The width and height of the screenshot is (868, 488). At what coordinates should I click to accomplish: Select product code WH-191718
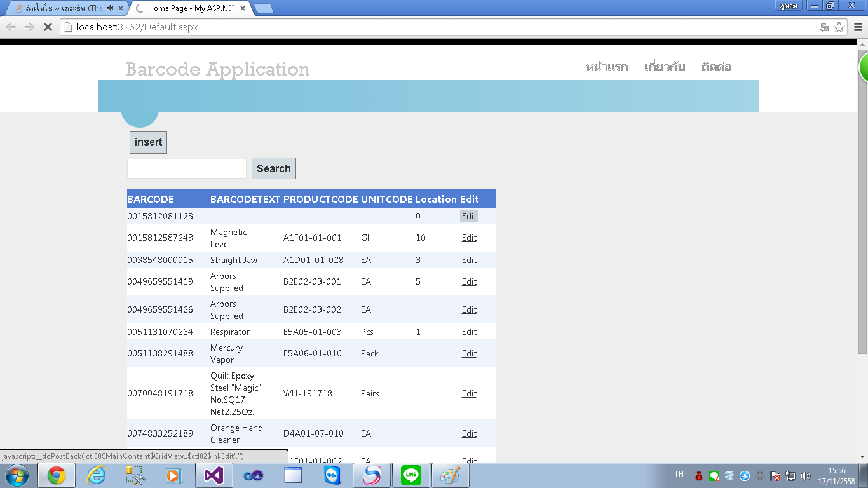(x=308, y=393)
